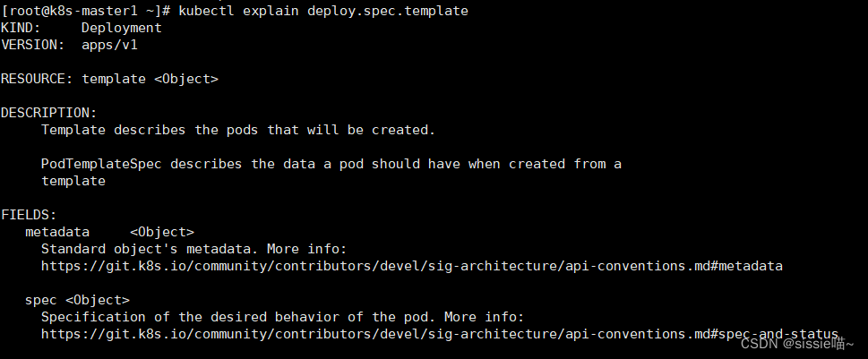Select the VERSION apps/v1 value

[x=109, y=45]
